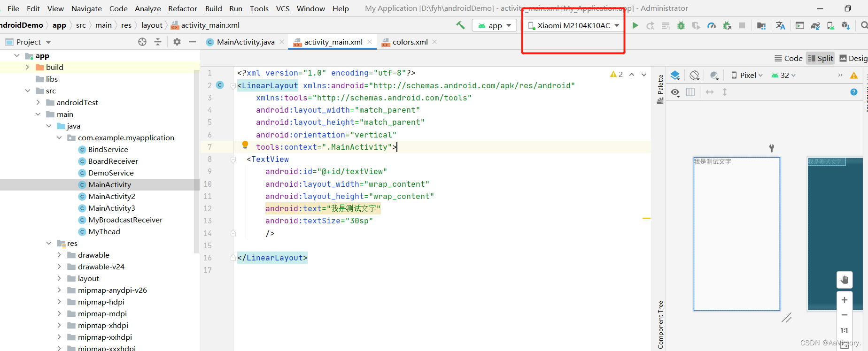Toggle the show-guidelines columns icon in design toolbar
Screen dimensions: 868x351
(690, 92)
